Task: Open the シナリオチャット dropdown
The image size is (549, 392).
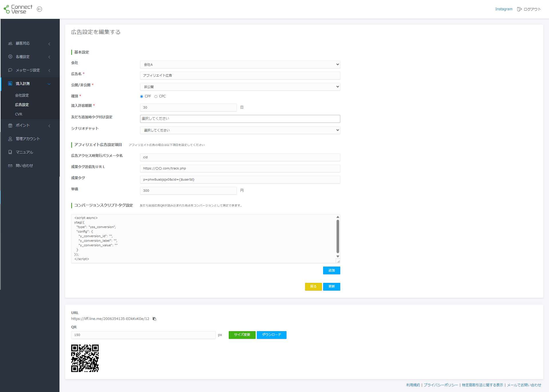Action: [x=240, y=130]
